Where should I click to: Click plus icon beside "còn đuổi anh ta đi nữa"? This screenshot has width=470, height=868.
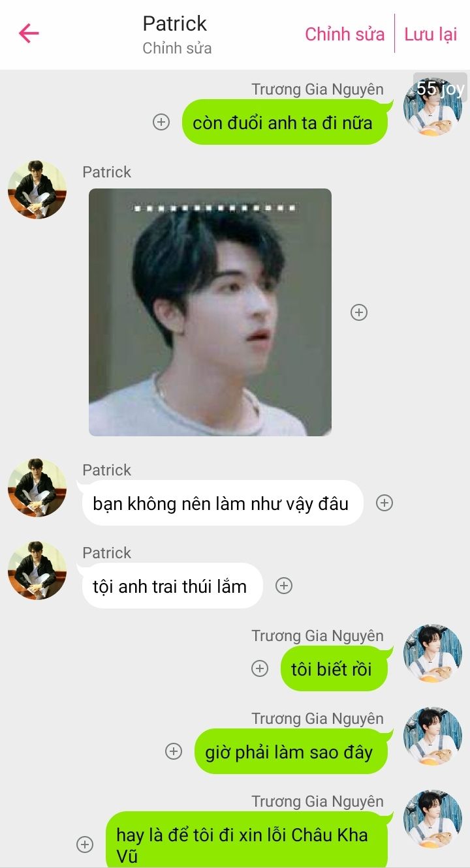(x=161, y=122)
